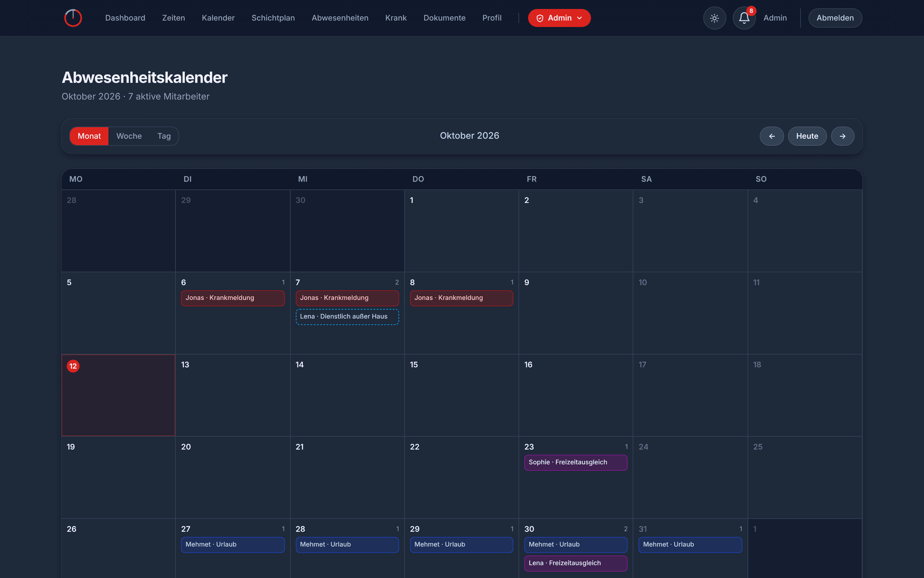
Task: Open Dashboard page
Action: point(125,18)
